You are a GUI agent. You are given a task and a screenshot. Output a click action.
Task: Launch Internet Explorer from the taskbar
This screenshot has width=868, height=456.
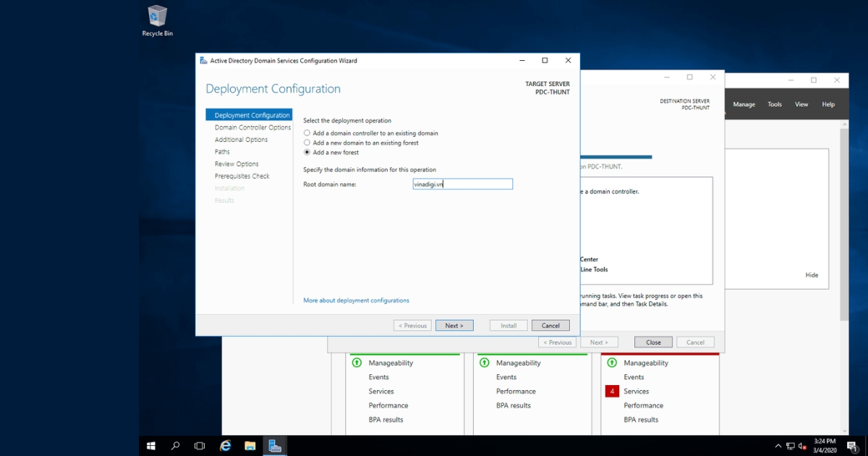224,446
